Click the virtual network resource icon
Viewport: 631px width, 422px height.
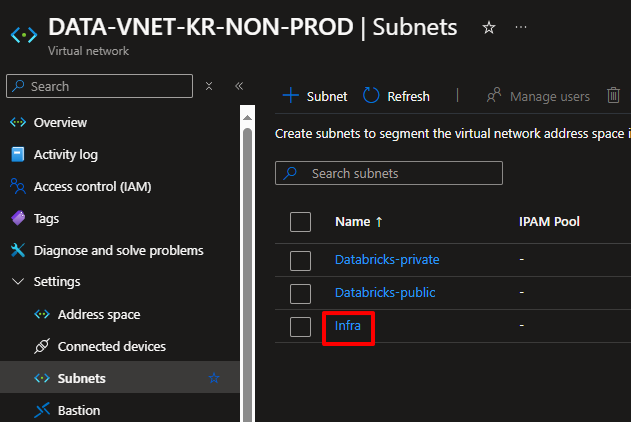pos(24,35)
